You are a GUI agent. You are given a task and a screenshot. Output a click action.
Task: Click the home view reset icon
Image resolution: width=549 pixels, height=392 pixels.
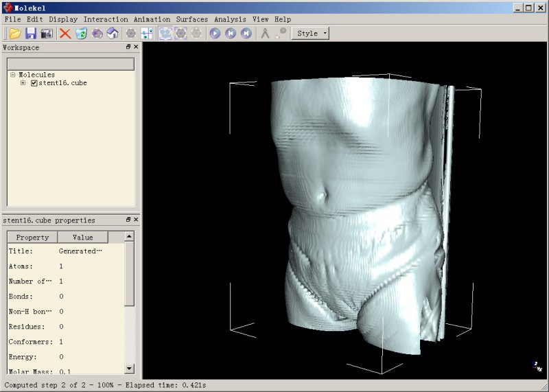113,33
